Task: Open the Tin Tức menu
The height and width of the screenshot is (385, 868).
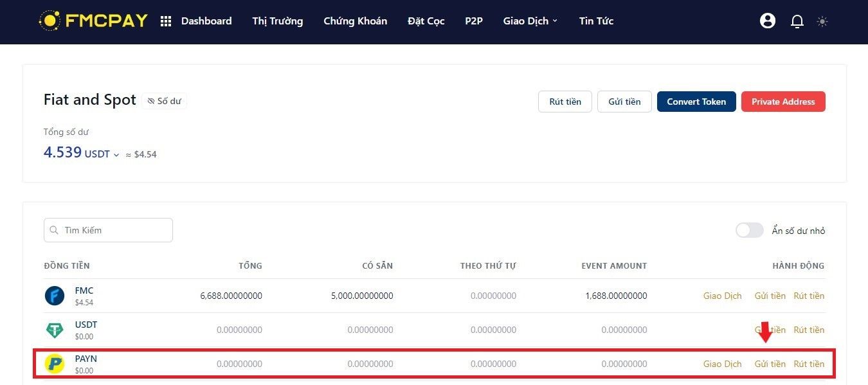Action: (x=596, y=21)
